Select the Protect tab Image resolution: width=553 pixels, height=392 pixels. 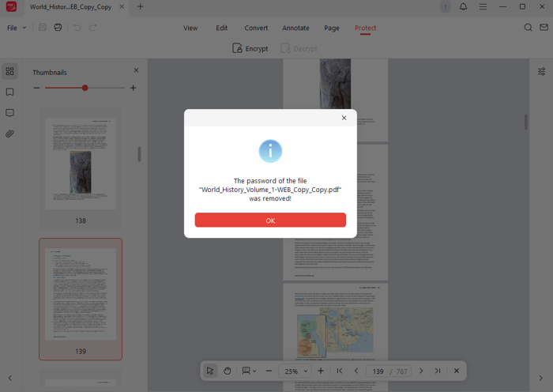[365, 28]
